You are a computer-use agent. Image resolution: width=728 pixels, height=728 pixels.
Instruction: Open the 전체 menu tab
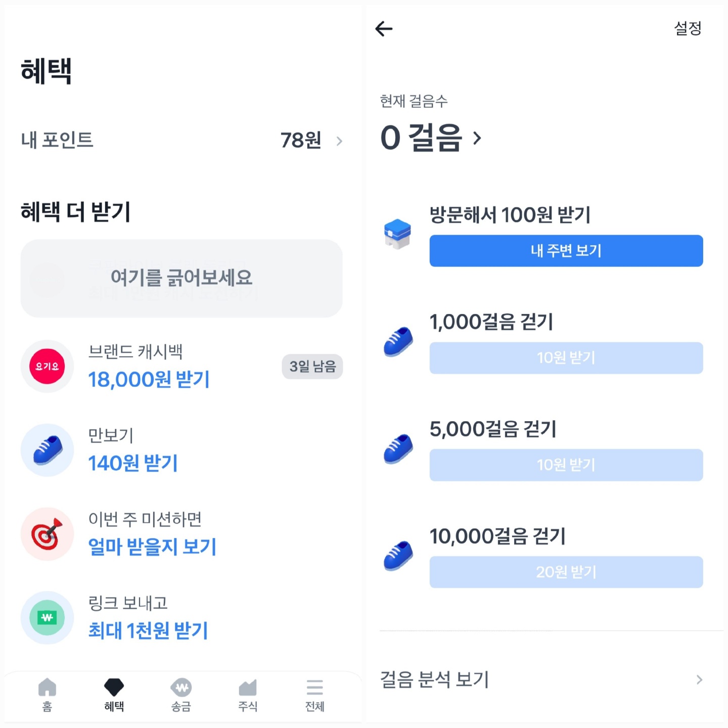click(314, 696)
